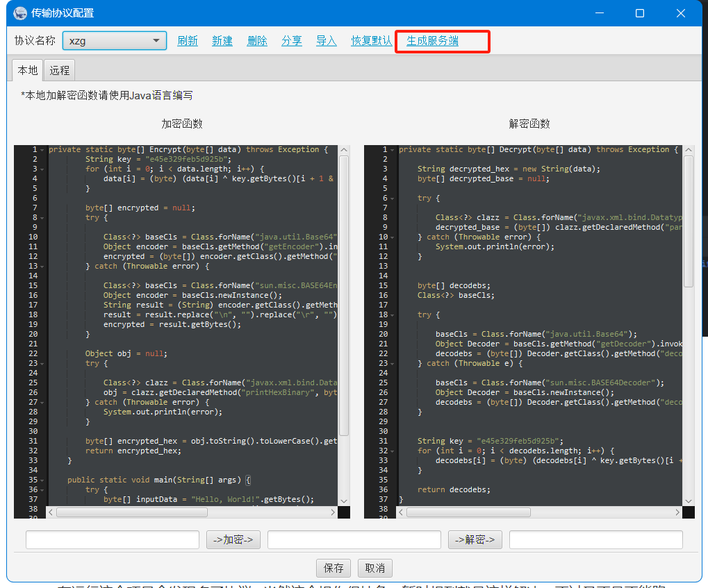This screenshot has height=588, width=708.
Task: Click the 新建 new protocol link
Action: 222,41
